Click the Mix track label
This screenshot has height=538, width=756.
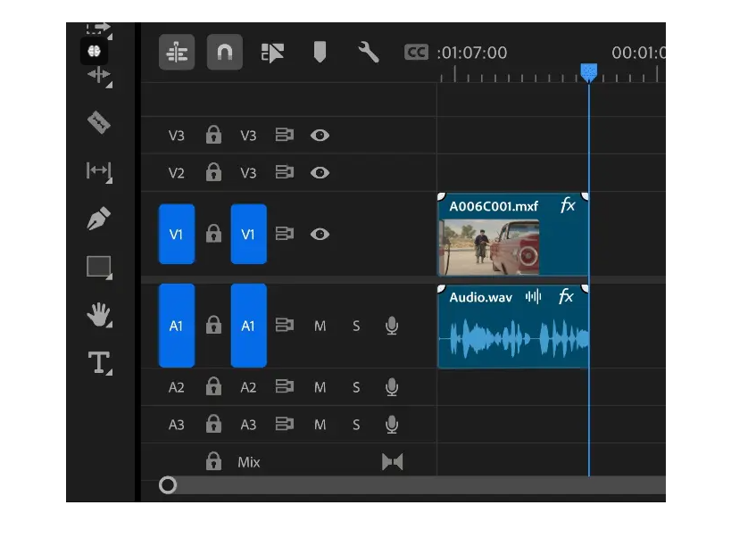click(x=249, y=462)
